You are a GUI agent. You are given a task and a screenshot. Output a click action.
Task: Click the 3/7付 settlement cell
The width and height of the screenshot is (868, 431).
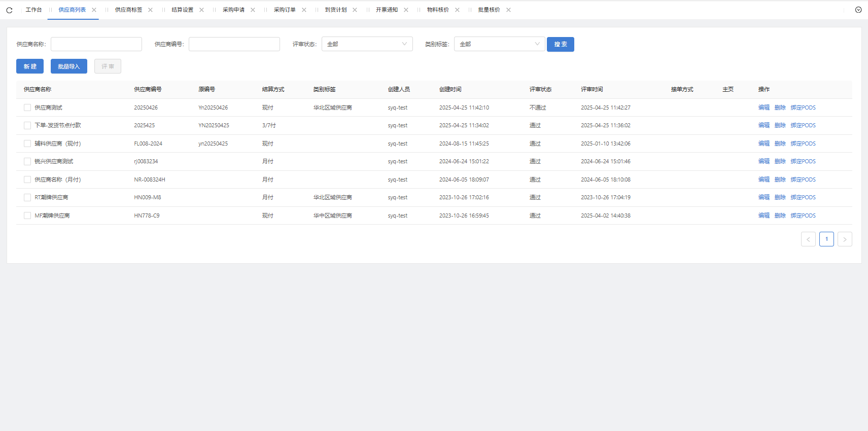pos(269,125)
